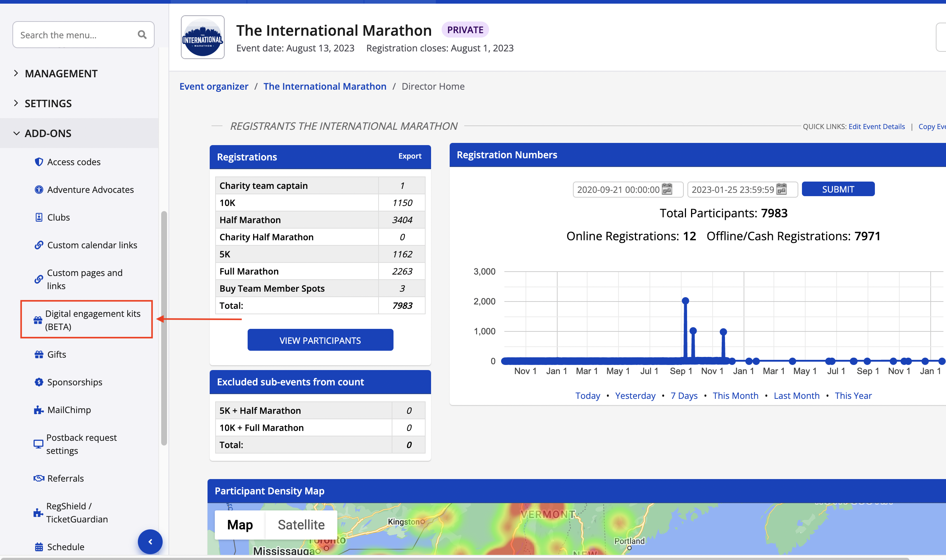Open the end date calendar picker icon
The image size is (946, 560).
tap(782, 189)
